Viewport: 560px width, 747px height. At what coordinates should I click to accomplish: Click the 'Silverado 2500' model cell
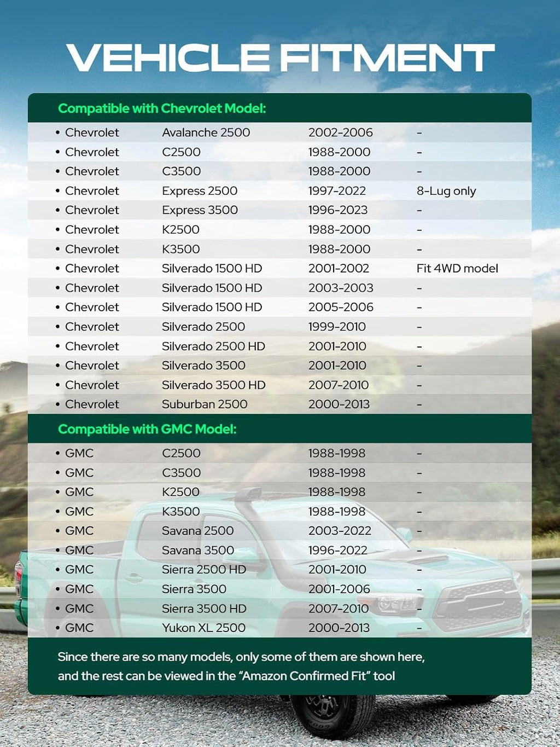tap(203, 327)
